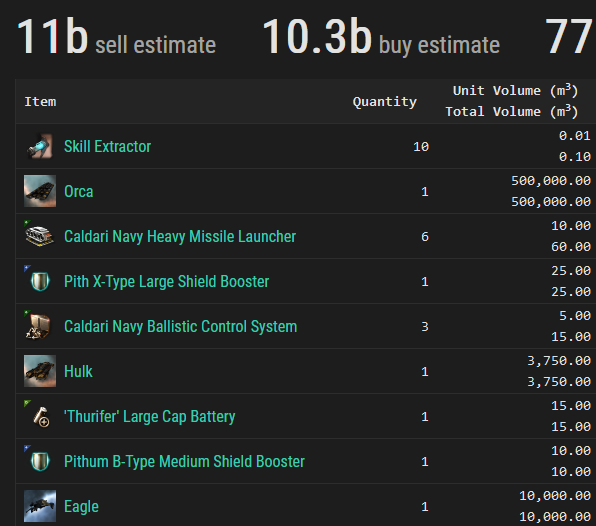Screen dimensions: 596x526
Task: Click the Hulk ship thumbnail
Action: (x=40, y=371)
